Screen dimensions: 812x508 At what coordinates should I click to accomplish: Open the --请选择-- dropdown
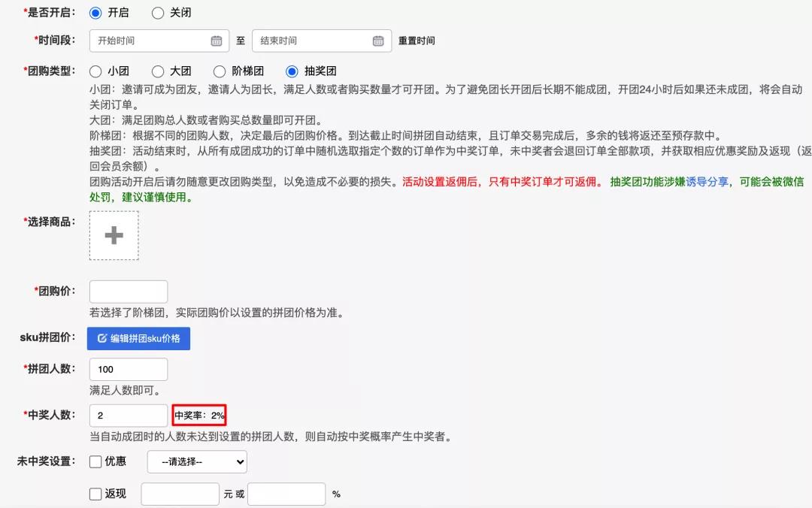tap(197, 462)
